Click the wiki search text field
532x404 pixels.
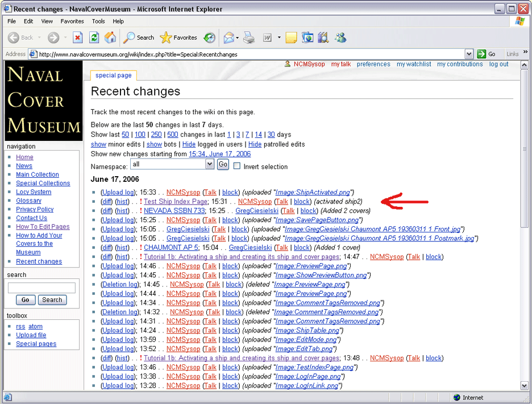(x=41, y=288)
